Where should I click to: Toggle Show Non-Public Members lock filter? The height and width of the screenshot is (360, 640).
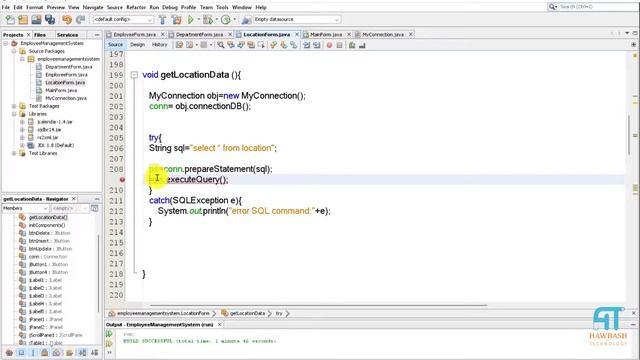coord(44,353)
